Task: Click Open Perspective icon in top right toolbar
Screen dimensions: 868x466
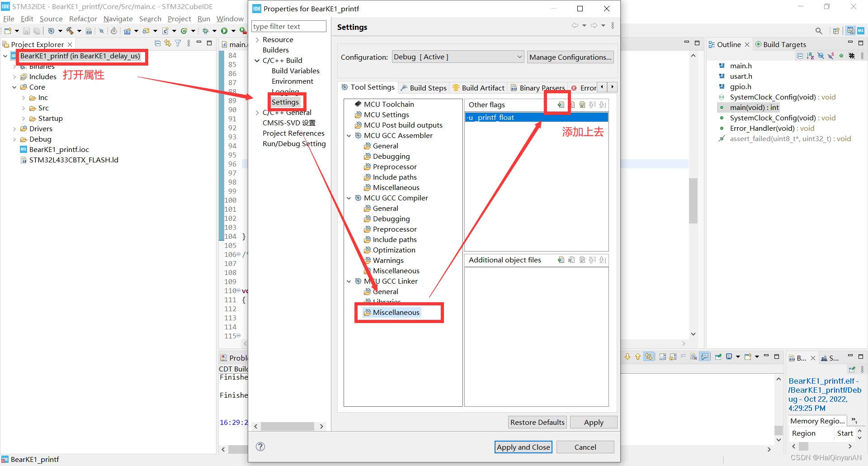Action: pyautogui.click(x=836, y=31)
